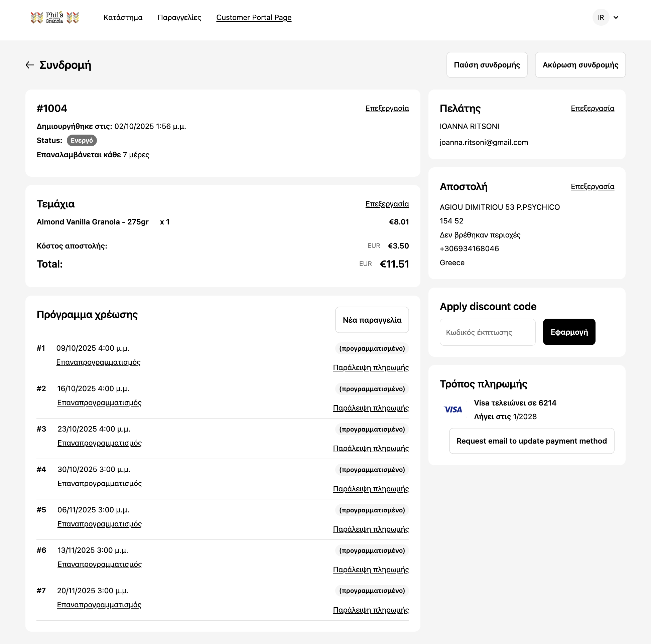This screenshot has width=651, height=644.
Task: Edit subscription #1004 details
Action: point(387,109)
